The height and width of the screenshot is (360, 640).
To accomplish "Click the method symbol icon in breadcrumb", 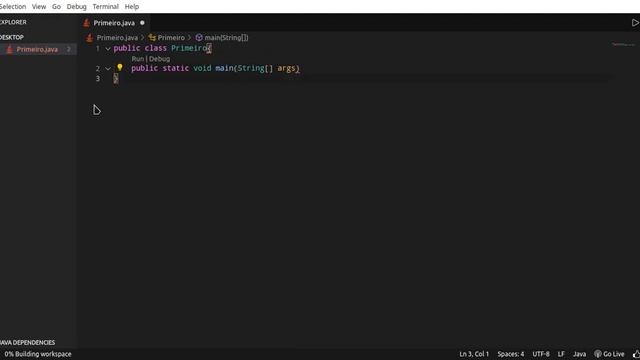I will click(x=199, y=38).
